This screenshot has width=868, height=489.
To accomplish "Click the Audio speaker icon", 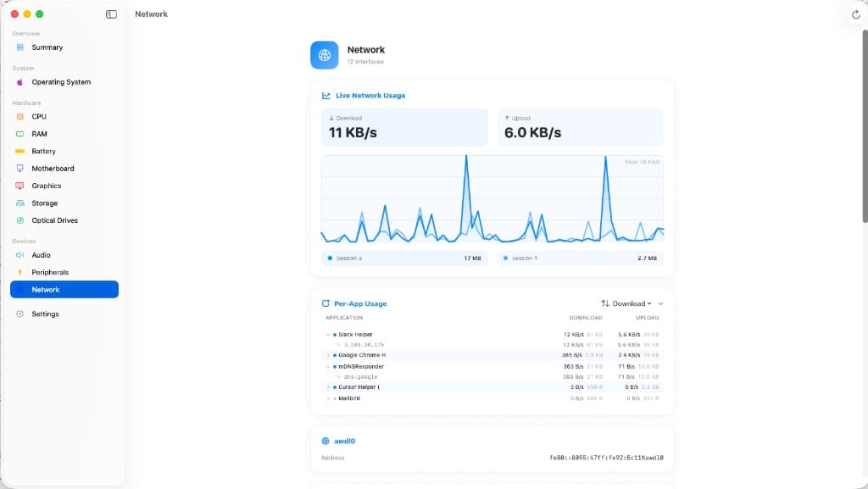I will [x=20, y=255].
